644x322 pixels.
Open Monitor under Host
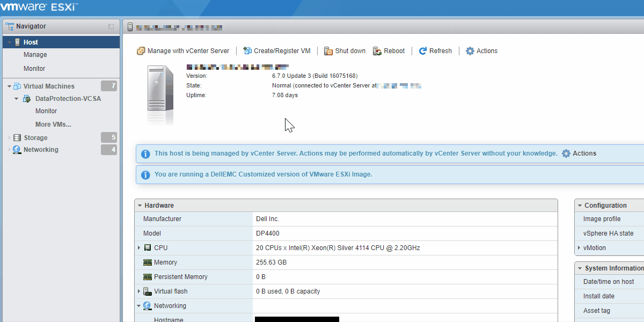coord(34,69)
